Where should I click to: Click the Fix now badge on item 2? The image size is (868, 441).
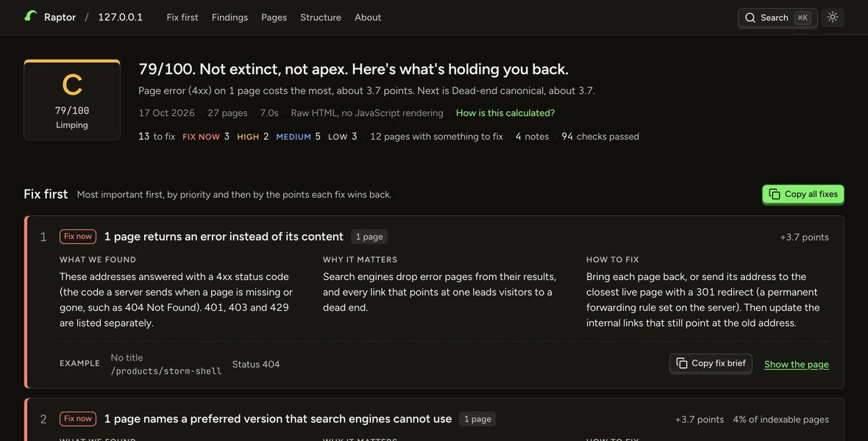(x=78, y=419)
